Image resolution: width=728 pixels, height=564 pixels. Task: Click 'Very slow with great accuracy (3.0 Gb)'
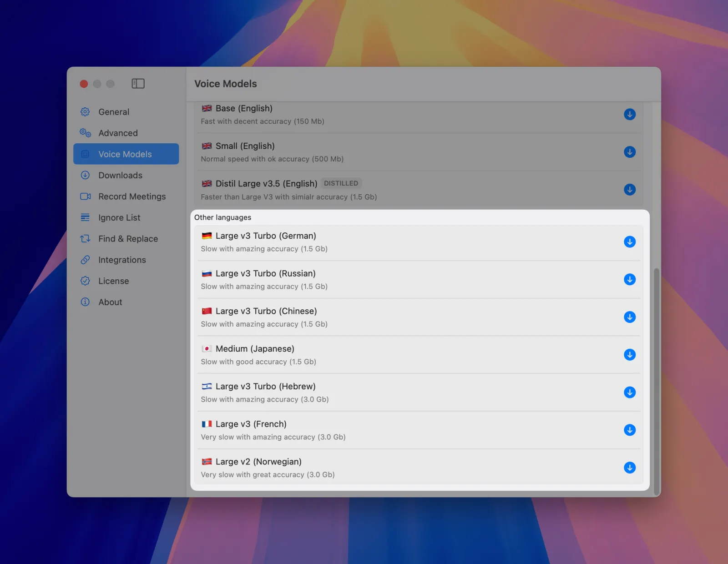268,475
